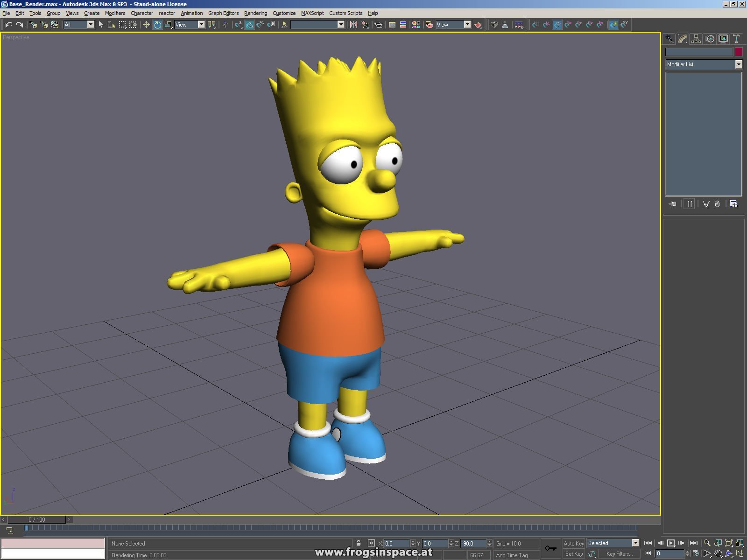This screenshot has width=747, height=560.
Task: Toggle the Spinner Snap button
Action: click(271, 25)
